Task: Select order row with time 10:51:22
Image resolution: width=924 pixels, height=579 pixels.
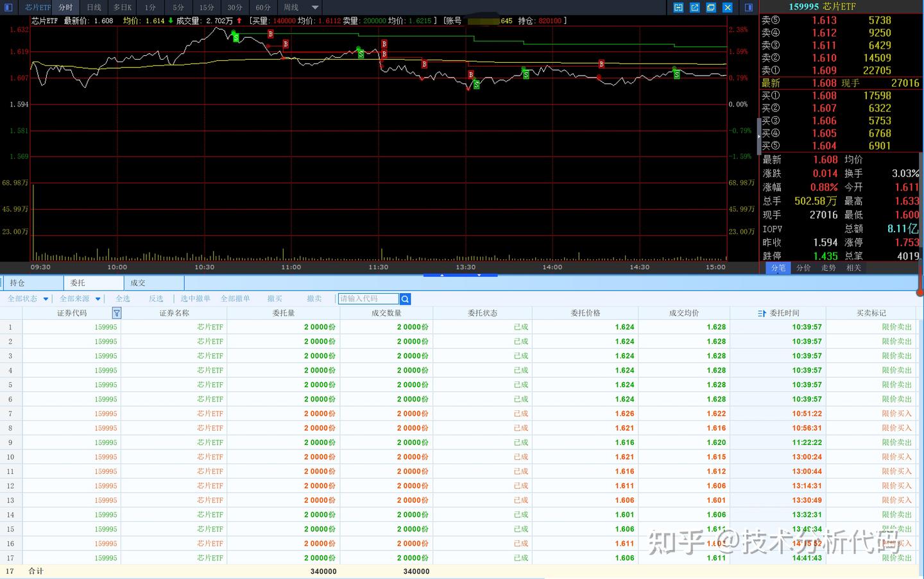Action: pos(459,414)
